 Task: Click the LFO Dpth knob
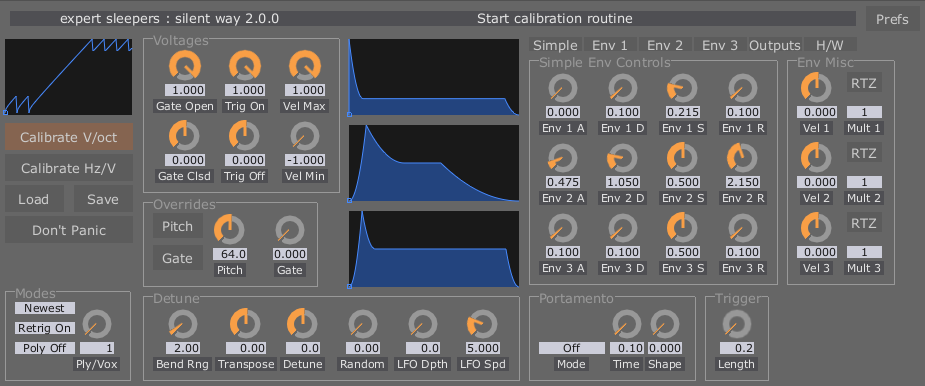[x=422, y=324]
